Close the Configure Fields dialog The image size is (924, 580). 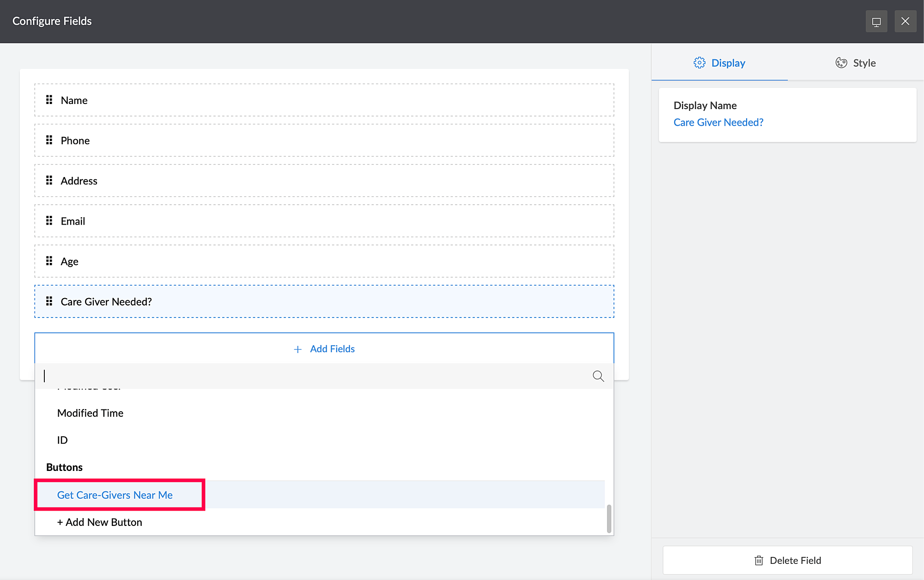[905, 21]
